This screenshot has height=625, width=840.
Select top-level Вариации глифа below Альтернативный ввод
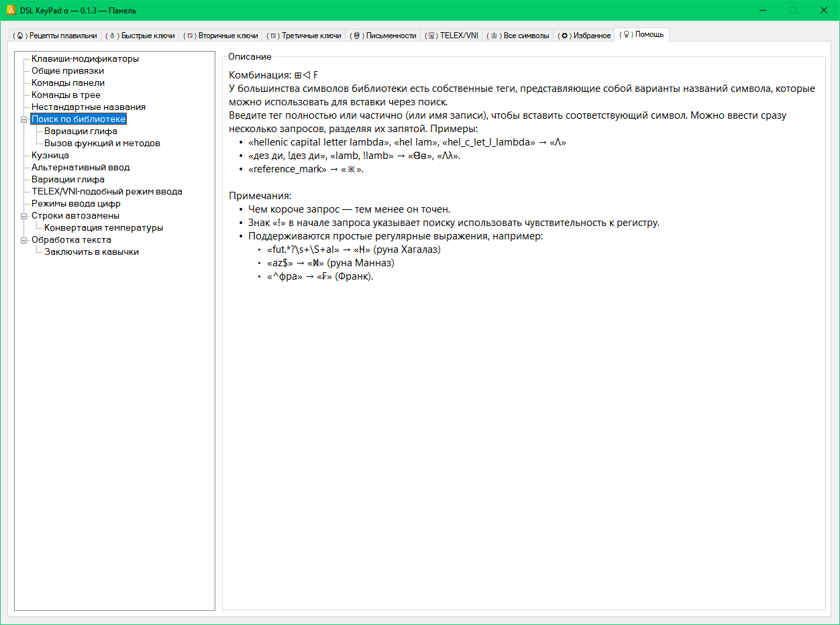click(68, 180)
